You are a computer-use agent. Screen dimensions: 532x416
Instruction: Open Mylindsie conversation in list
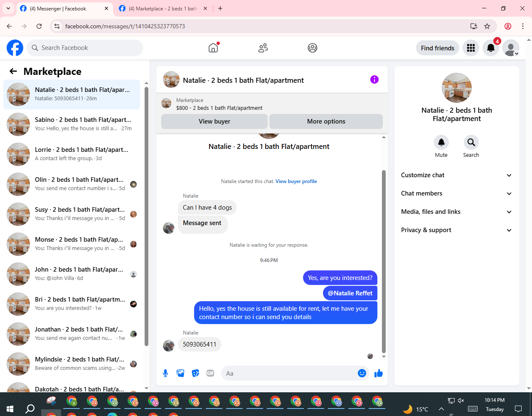(71, 364)
